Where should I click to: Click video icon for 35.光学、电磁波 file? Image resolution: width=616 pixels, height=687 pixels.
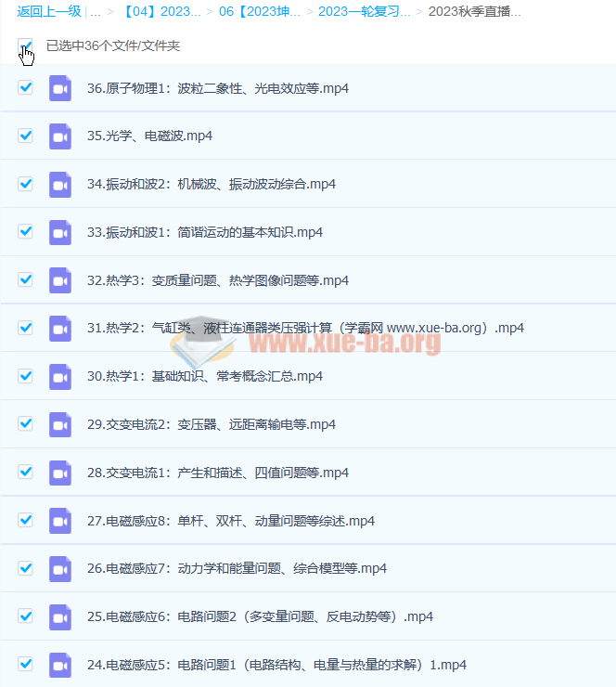(x=60, y=136)
